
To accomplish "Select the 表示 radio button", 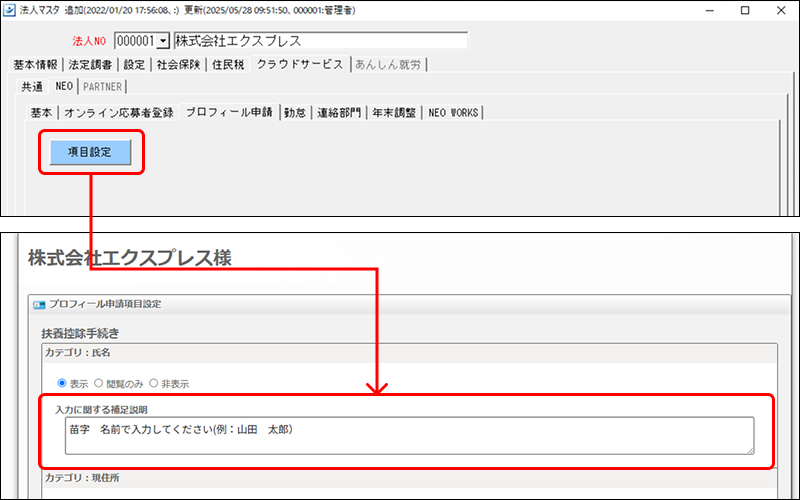I will 62,383.
